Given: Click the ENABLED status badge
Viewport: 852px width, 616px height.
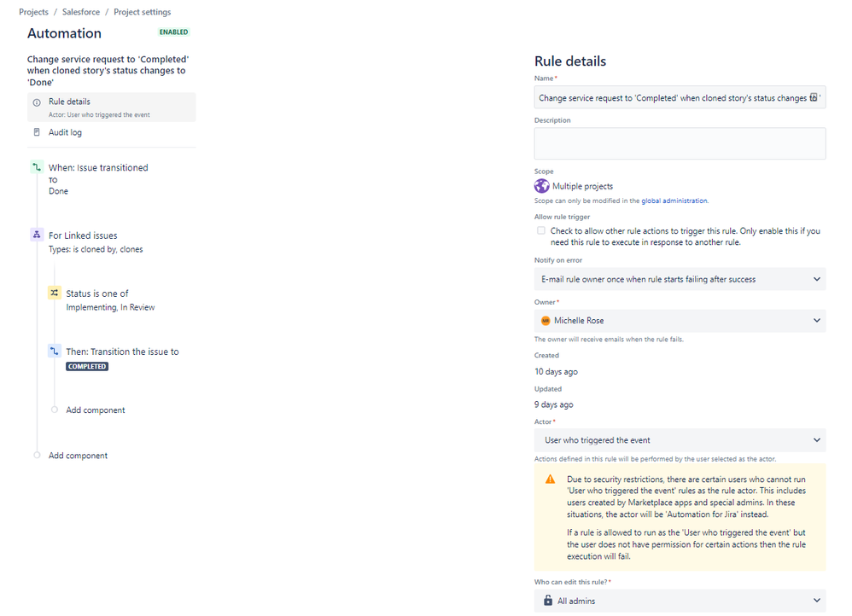Looking at the screenshot, I should (174, 32).
